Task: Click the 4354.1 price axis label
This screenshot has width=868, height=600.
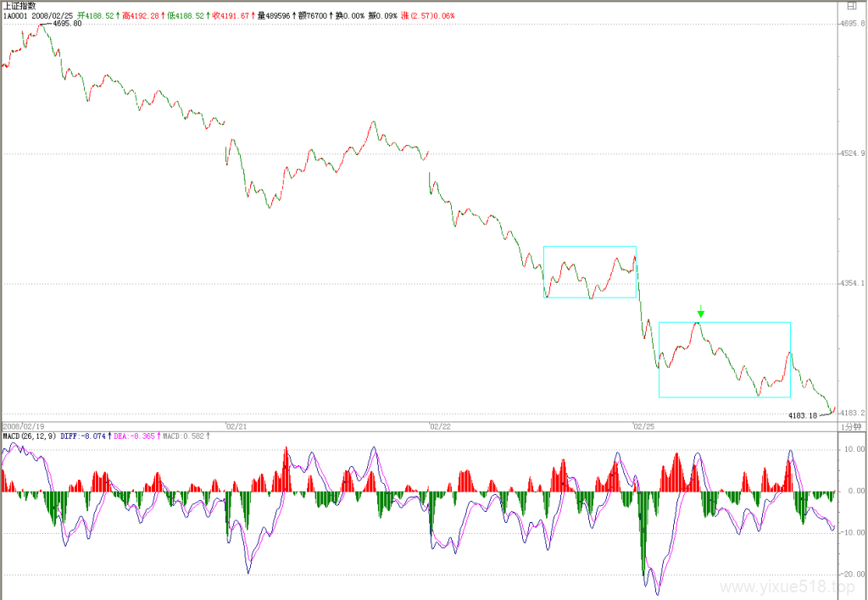Action: coord(852,283)
